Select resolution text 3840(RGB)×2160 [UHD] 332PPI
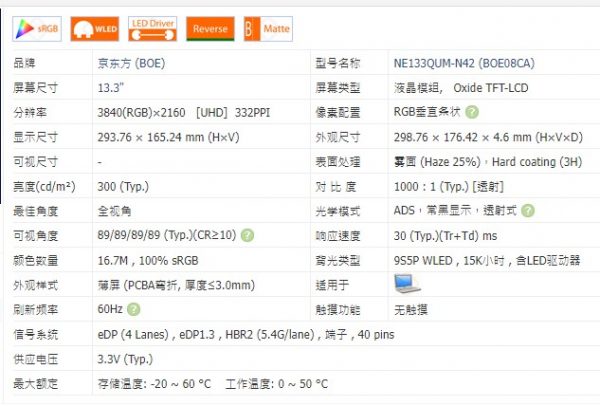This screenshot has height=406, width=600. point(184,113)
